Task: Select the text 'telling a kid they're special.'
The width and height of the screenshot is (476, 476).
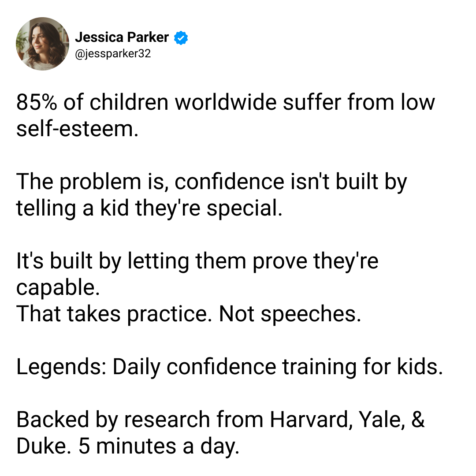Action: [x=149, y=209]
